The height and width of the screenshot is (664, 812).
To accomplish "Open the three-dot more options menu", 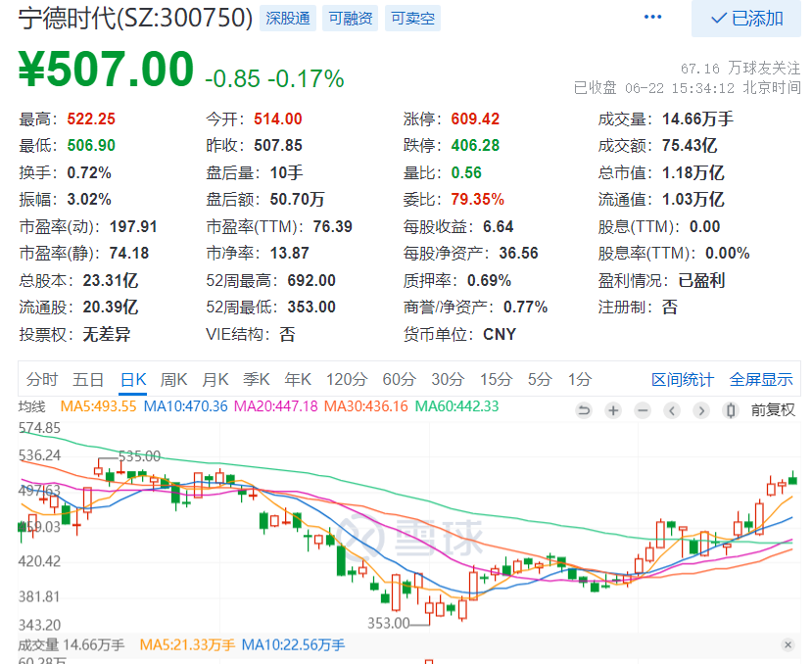I will [x=652, y=18].
